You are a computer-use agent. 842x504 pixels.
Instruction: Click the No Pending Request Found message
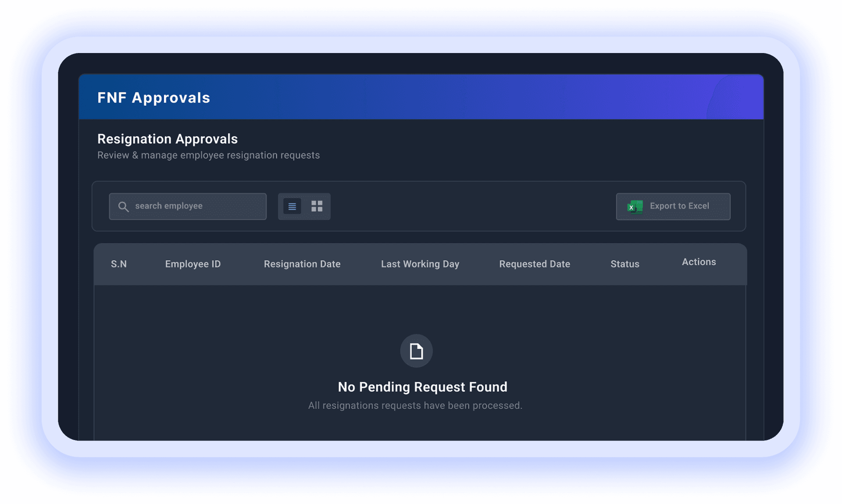422,387
